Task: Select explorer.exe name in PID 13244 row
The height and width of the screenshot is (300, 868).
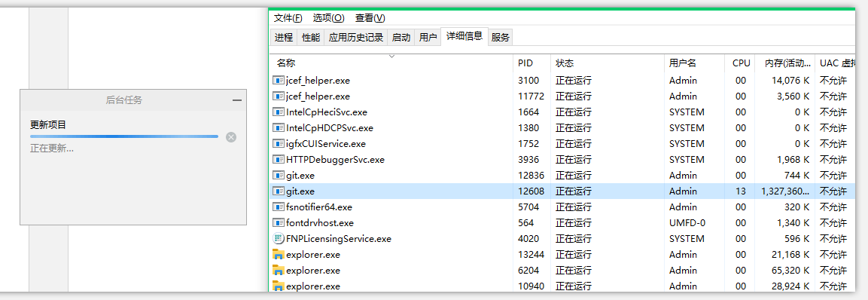Action: click(313, 255)
